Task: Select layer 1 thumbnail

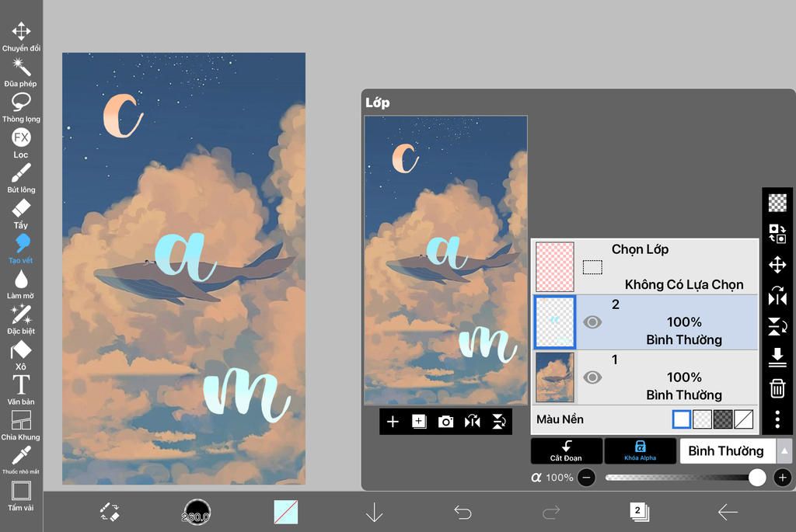Action: coord(555,377)
